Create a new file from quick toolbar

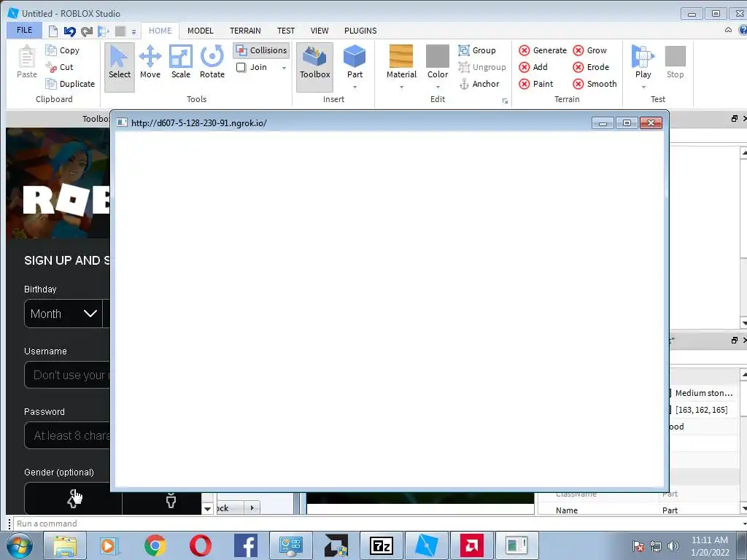coord(53,31)
